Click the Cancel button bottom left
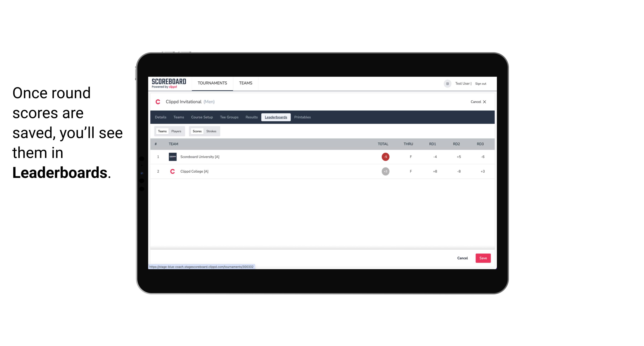Image resolution: width=644 pixels, height=346 pixels. pyautogui.click(x=462, y=258)
